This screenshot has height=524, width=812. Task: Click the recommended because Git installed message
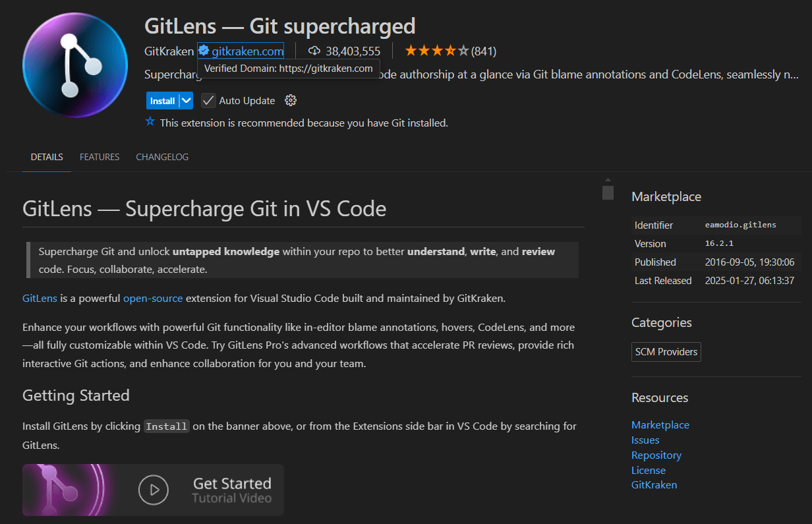(x=304, y=123)
